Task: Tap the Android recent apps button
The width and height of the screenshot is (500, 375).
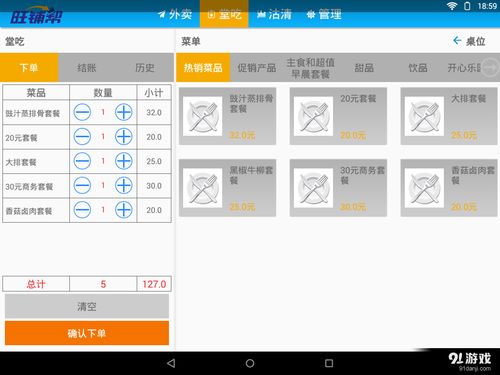Action: (x=329, y=363)
